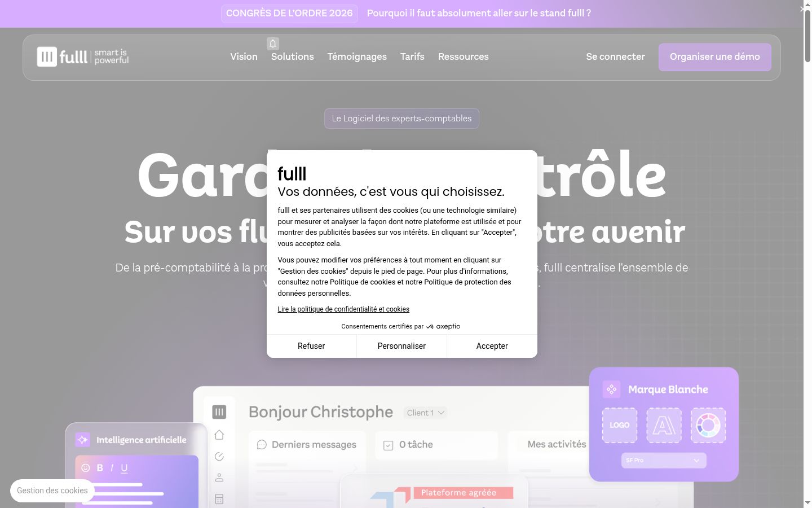
Task: Click the scrollbar down arrow
Action: (x=807, y=503)
